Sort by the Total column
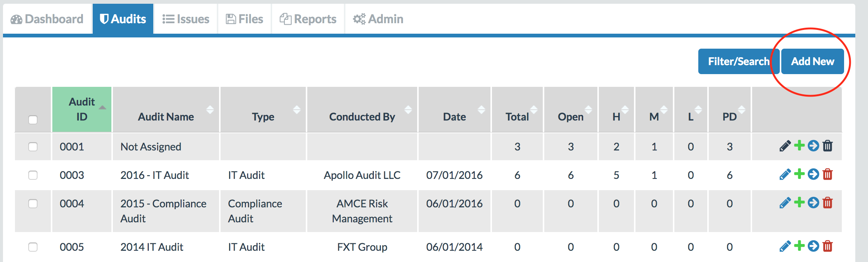The image size is (868, 262). click(x=517, y=109)
